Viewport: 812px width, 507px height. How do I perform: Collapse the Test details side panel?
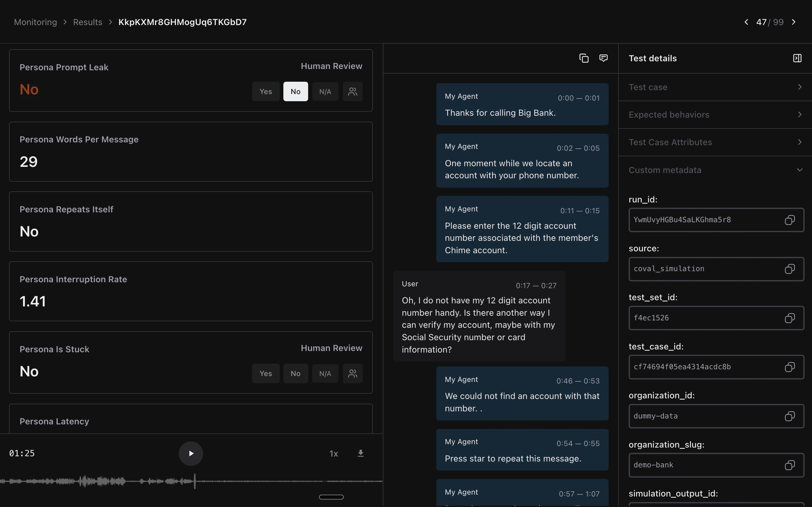click(x=797, y=58)
